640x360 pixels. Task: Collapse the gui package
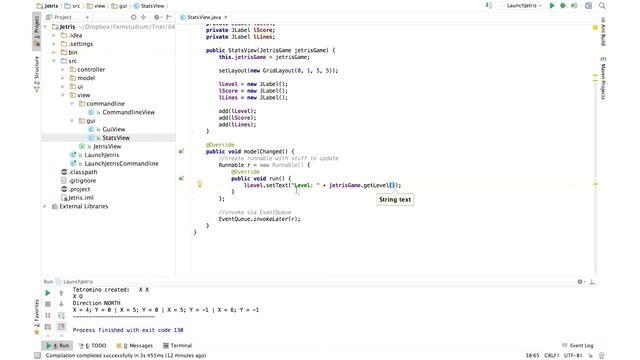point(72,121)
